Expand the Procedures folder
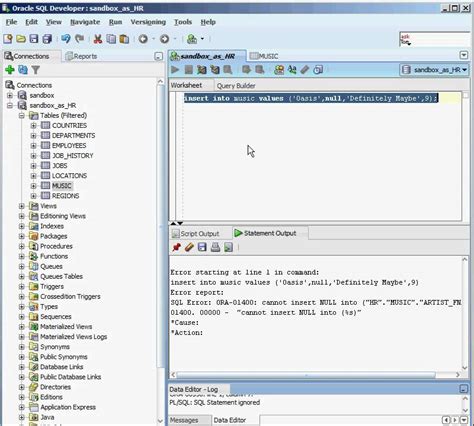Viewport: 474px width, 426px height. [x=22, y=246]
